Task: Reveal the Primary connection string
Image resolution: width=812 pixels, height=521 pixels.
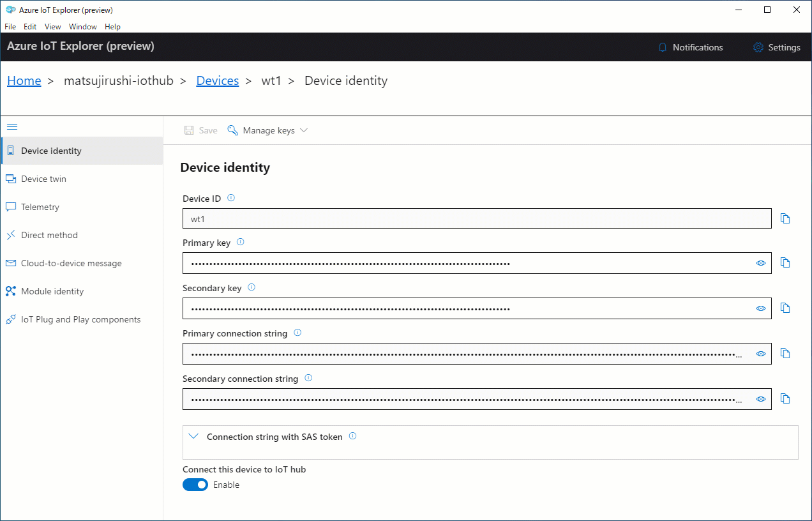Action: [761, 354]
